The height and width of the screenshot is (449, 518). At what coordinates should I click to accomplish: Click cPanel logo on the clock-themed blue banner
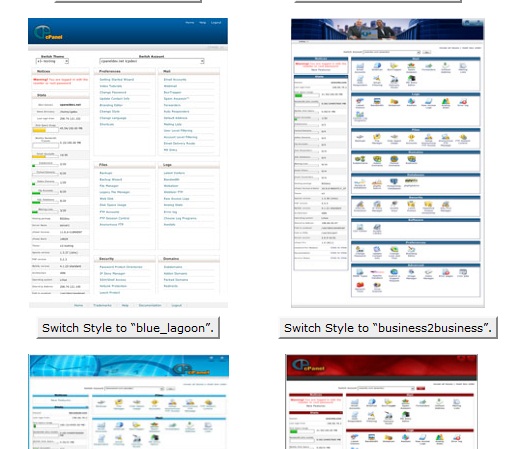point(191,369)
